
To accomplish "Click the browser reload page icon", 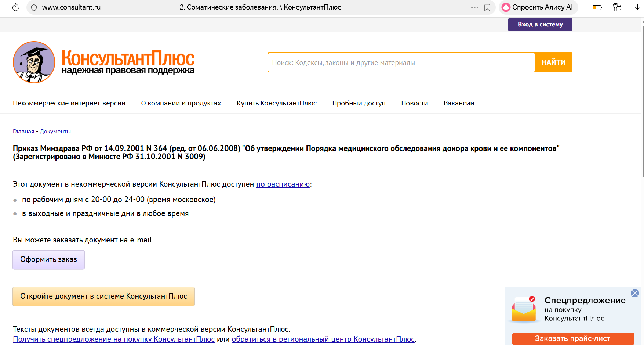I will point(15,7).
